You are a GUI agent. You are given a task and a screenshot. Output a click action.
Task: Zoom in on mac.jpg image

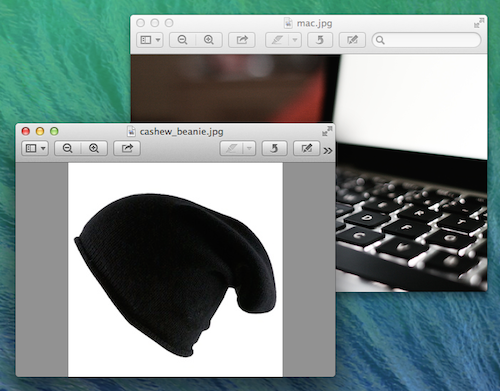209,40
